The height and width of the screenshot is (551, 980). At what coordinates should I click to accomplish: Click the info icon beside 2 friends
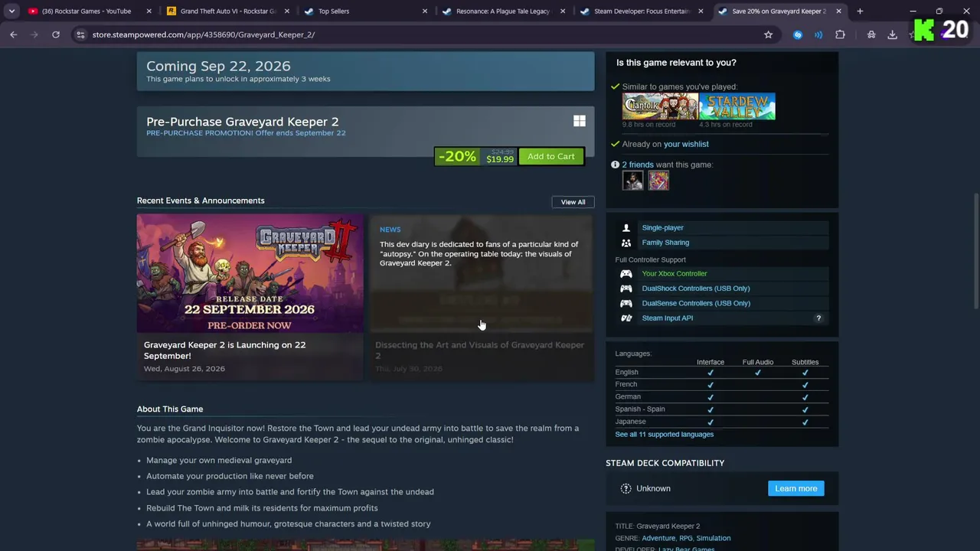(x=615, y=165)
